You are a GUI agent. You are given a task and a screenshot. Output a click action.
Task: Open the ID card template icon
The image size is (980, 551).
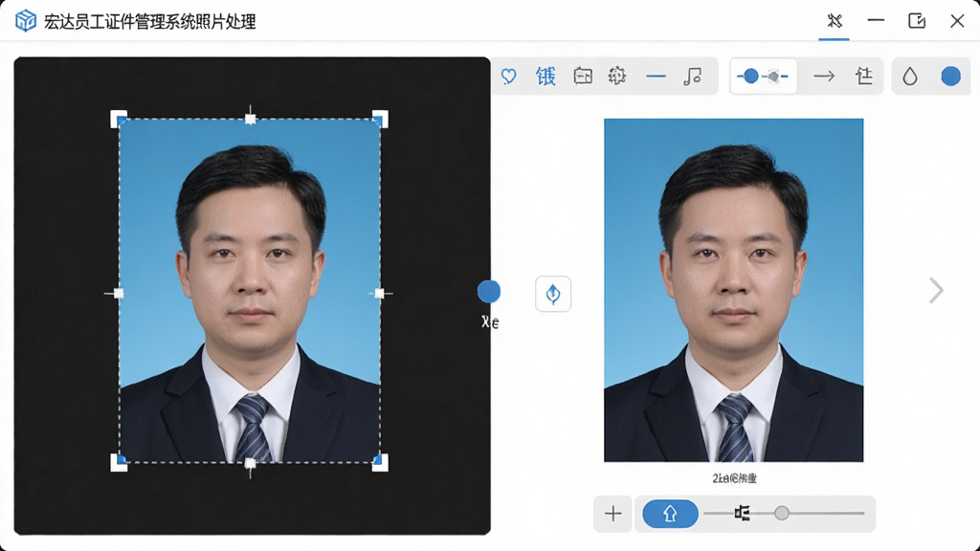click(x=583, y=77)
